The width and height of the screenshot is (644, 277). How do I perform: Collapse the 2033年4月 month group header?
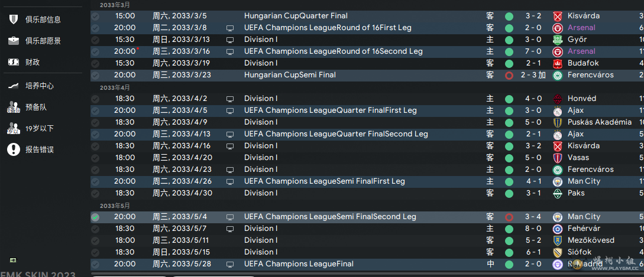tap(115, 87)
